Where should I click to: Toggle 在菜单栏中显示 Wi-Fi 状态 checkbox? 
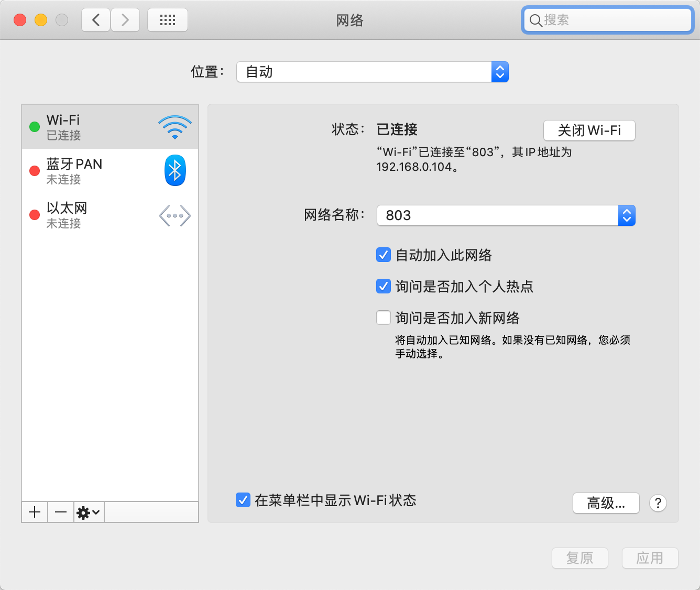pos(243,500)
